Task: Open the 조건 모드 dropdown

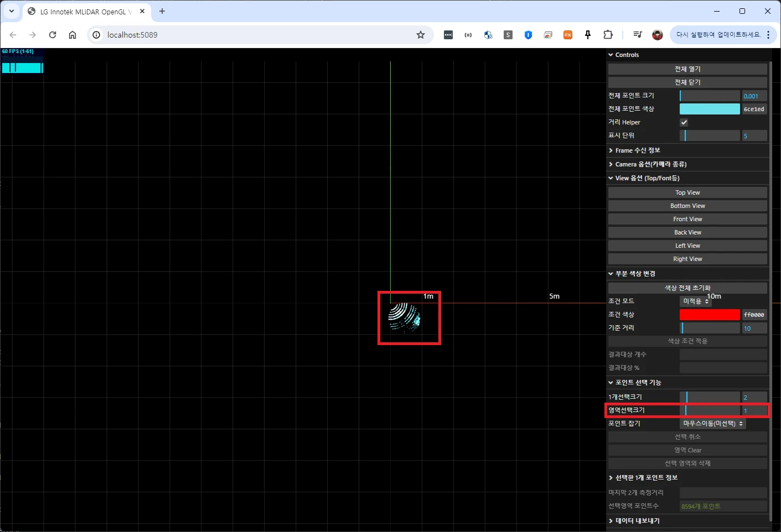Action: pos(696,301)
